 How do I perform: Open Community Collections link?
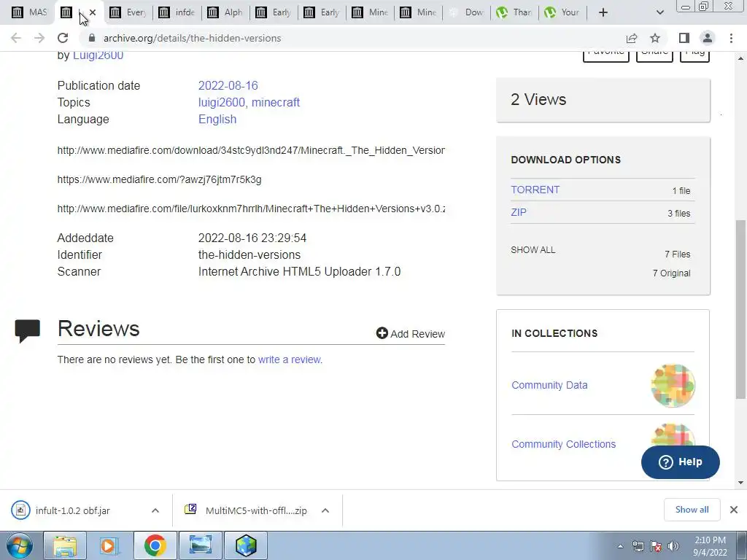(564, 444)
